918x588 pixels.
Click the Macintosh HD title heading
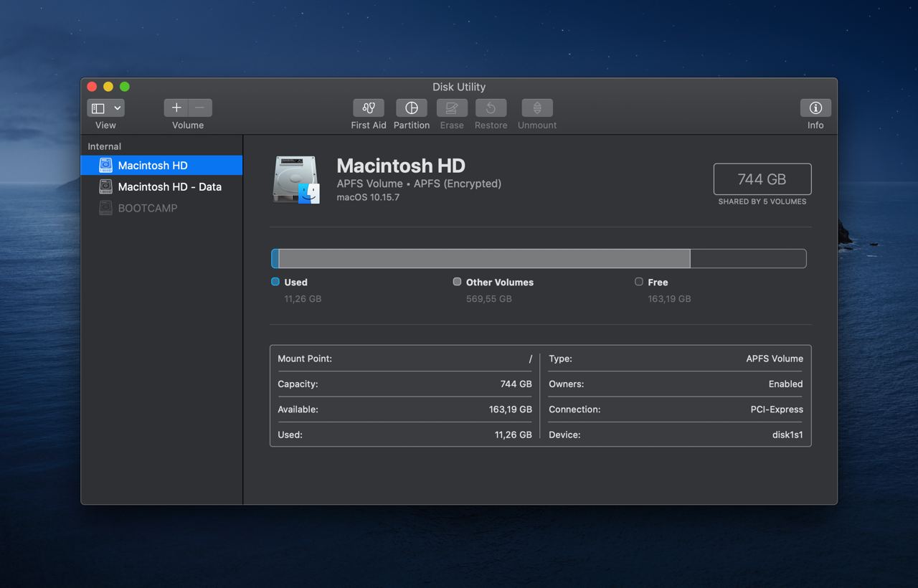[x=401, y=166]
